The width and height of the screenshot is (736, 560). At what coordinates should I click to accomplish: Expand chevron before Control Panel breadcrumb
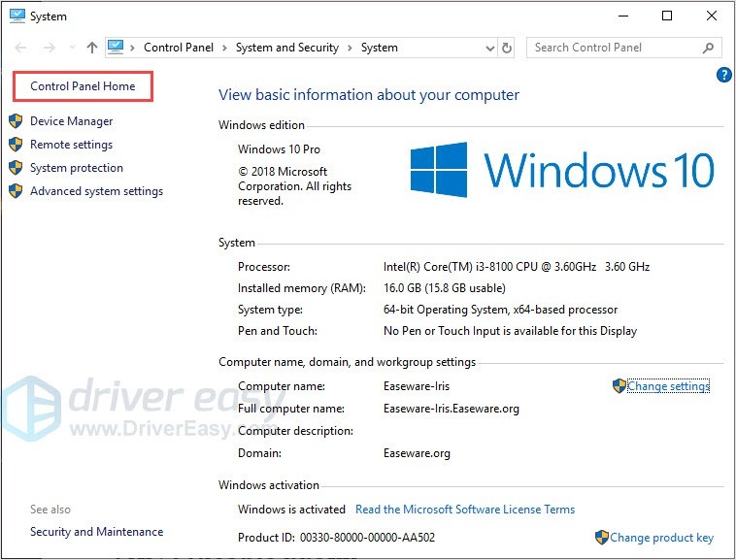pos(133,48)
